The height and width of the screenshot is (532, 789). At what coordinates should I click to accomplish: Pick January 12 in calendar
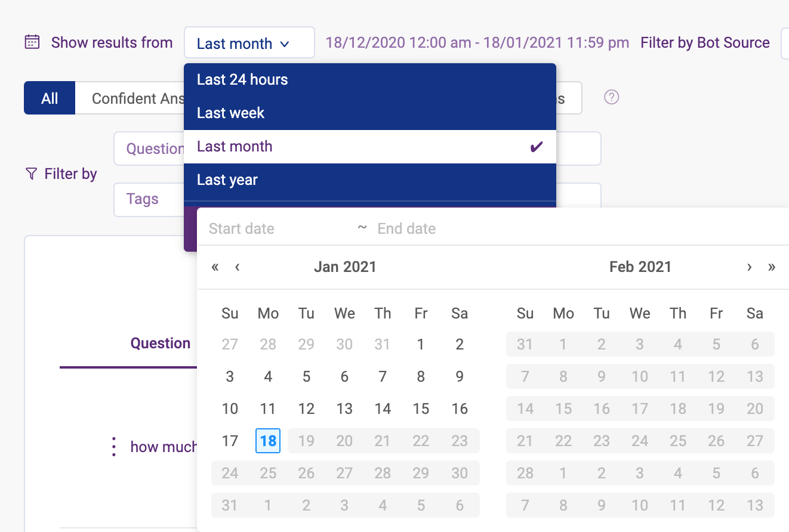pos(306,409)
